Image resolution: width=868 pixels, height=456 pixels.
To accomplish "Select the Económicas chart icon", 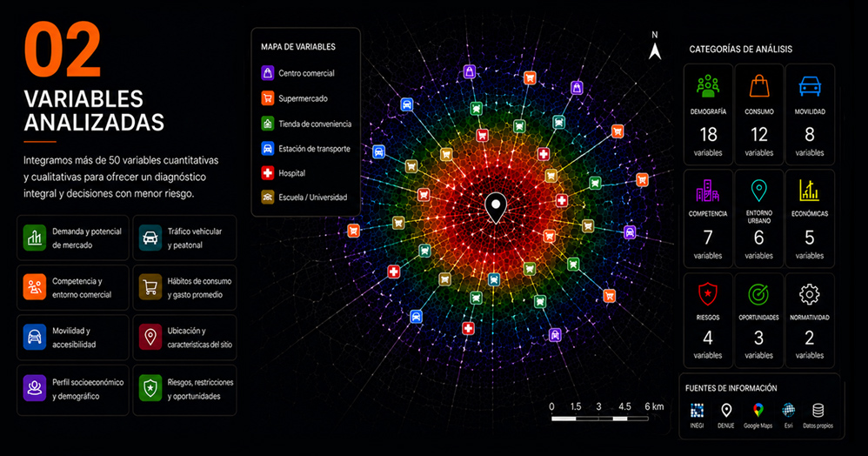I will (810, 190).
